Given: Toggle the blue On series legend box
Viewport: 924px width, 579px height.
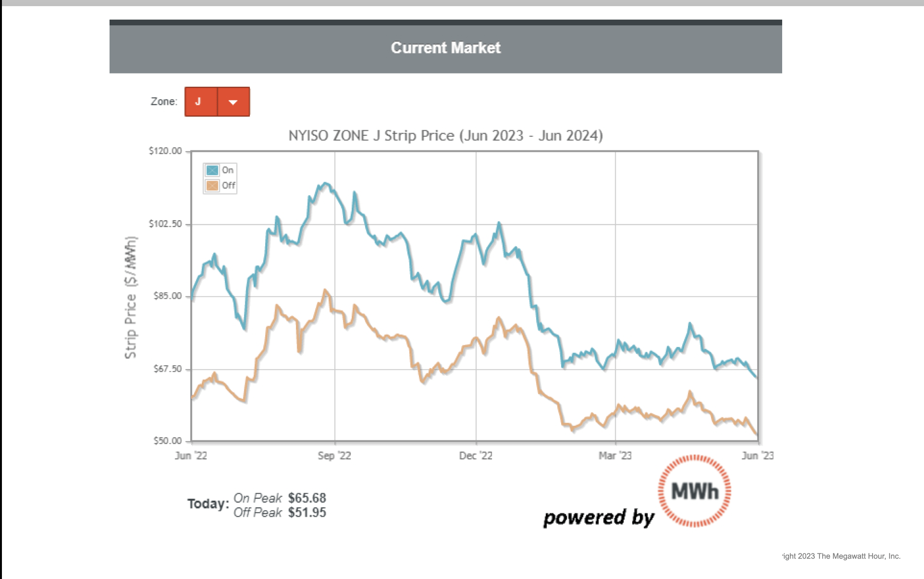Looking at the screenshot, I should click(x=212, y=170).
